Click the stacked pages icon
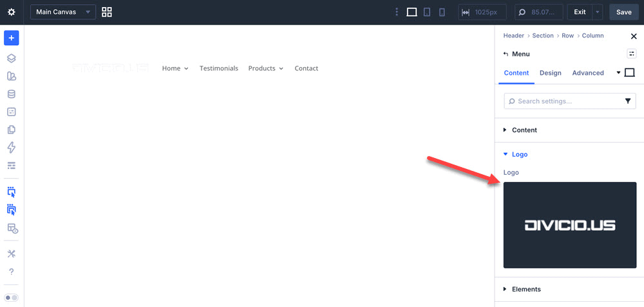The width and height of the screenshot is (644, 307). click(12, 130)
